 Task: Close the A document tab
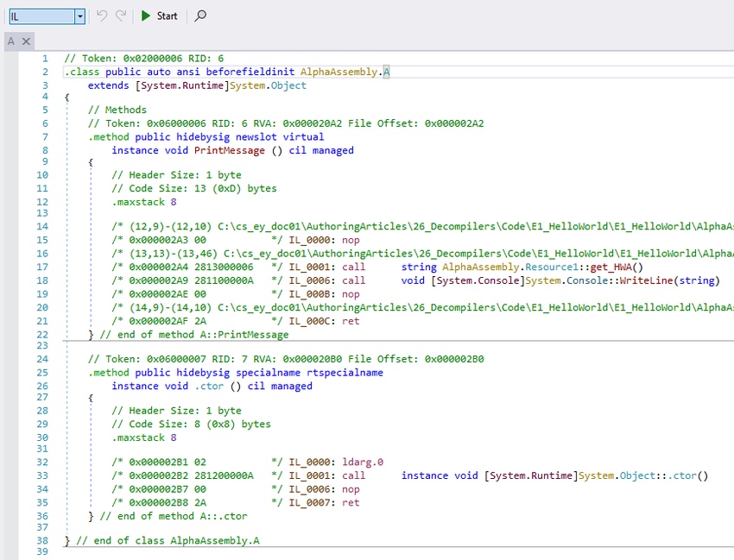click(25, 41)
